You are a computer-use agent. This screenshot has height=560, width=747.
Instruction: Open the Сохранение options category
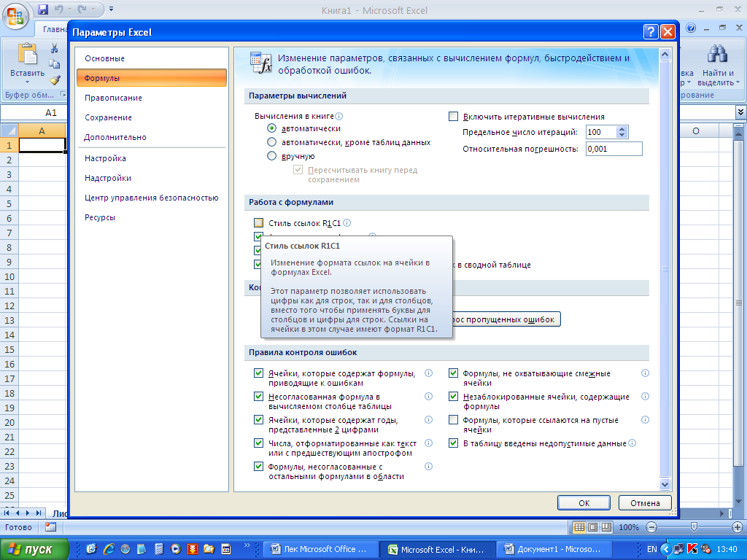152,117
